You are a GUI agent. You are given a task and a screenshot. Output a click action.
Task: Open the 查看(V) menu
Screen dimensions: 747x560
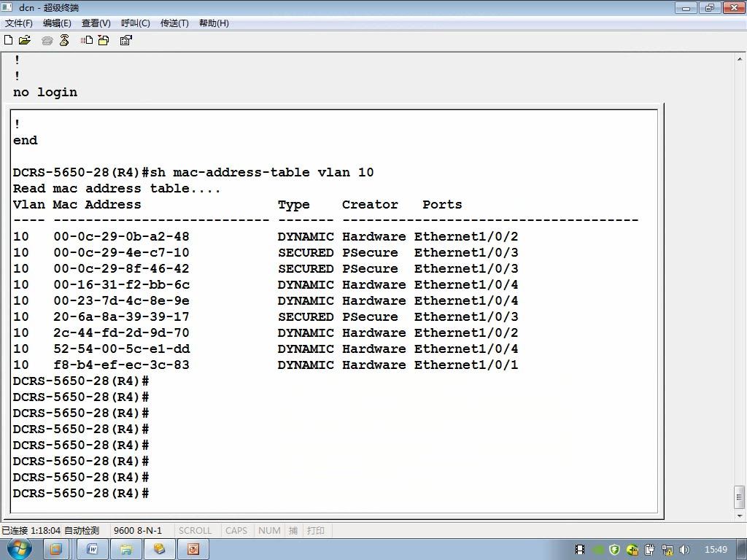(x=96, y=23)
